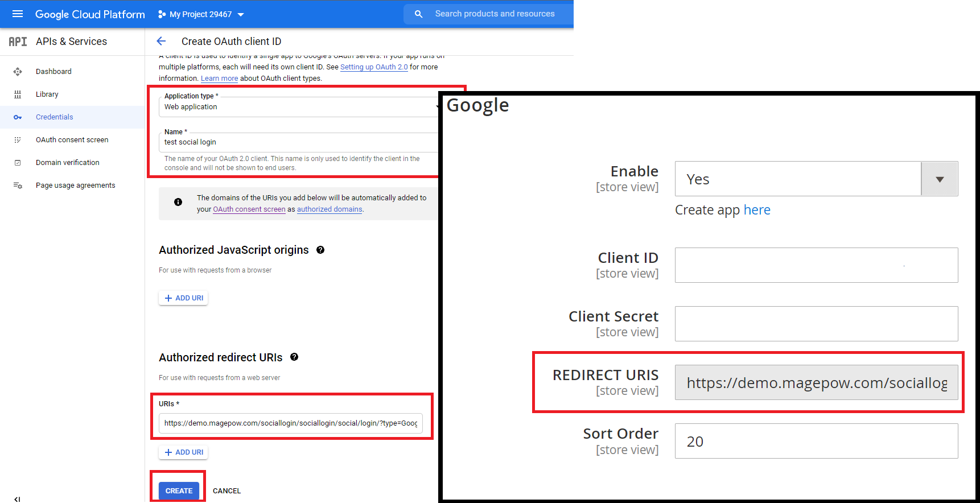Click the Sort Order field
Image resolution: width=980 pixels, height=503 pixels.
(x=816, y=441)
